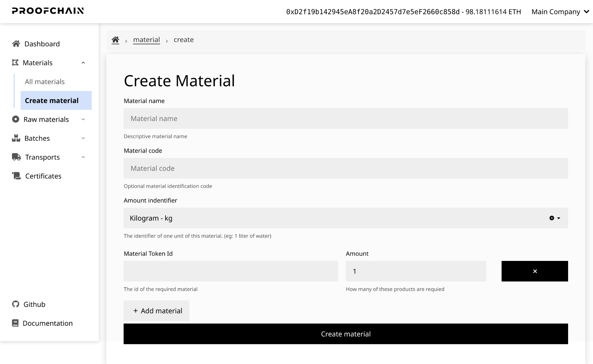Open the Github link

tap(34, 304)
